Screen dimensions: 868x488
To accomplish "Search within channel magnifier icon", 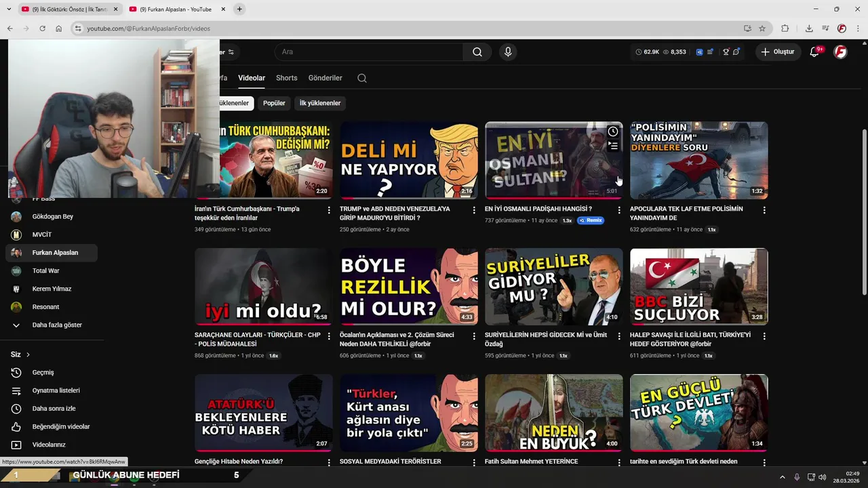I will [362, 78].
